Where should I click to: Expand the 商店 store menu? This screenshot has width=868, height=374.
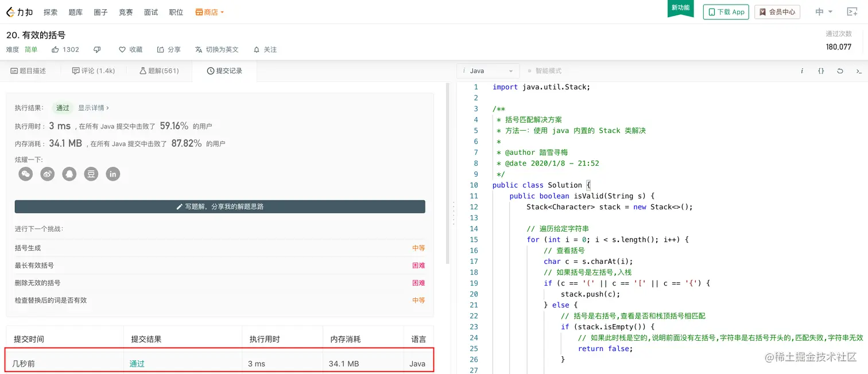tap(210, 12)
